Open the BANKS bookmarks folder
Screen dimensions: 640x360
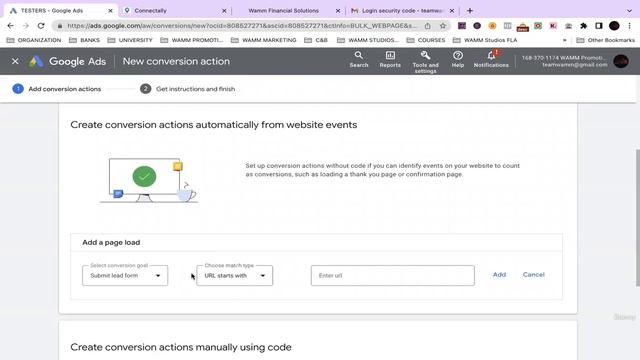(x=84, y=40)
